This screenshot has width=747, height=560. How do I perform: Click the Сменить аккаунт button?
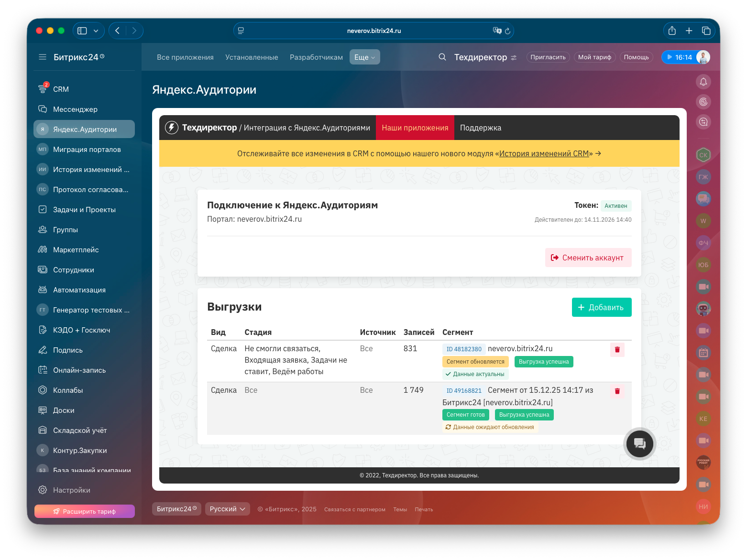[588, 258]
